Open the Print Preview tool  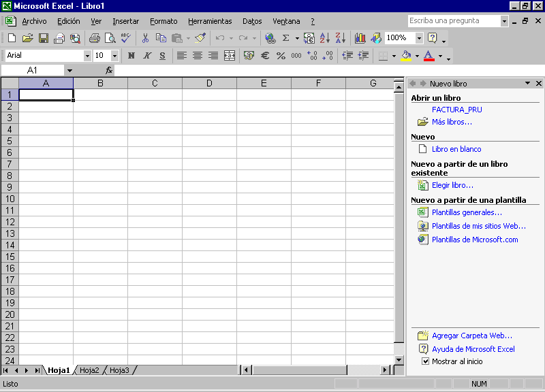(110, 38)
